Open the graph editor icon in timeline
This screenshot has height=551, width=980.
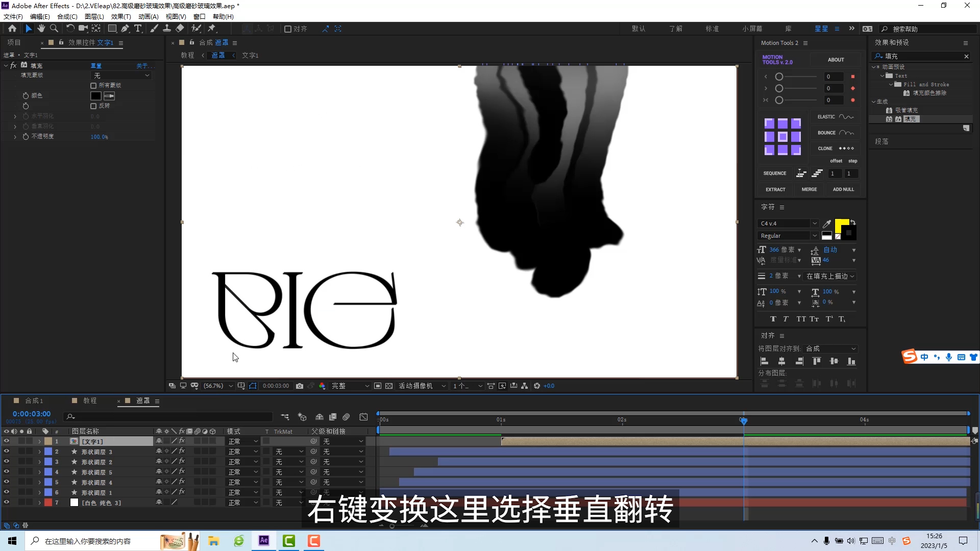363,417
